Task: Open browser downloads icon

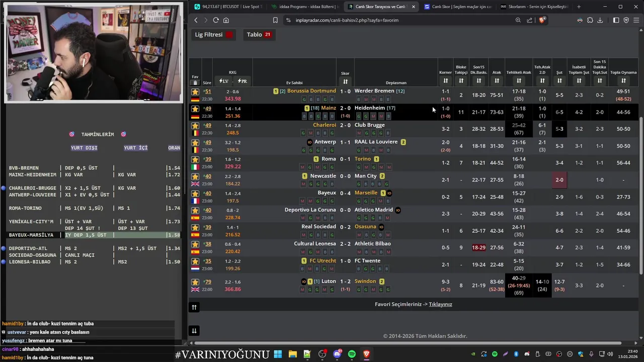Action: coord(600,20)
